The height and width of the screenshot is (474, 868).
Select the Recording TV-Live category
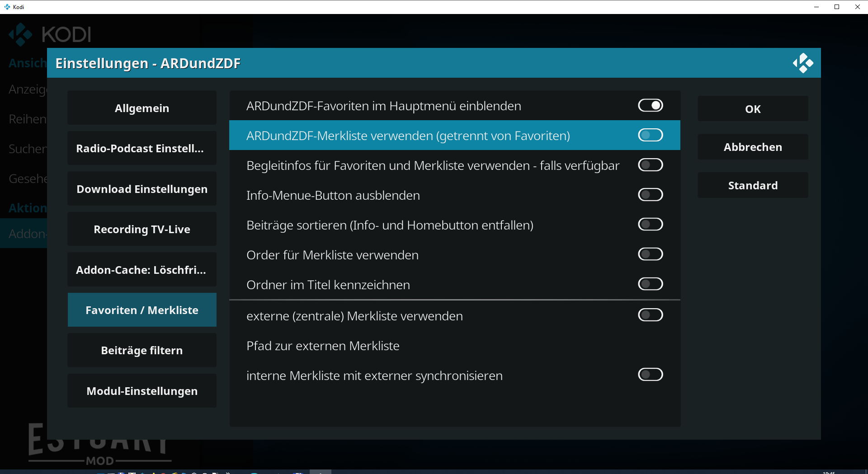pyautogui.click(x=142, y=229)
